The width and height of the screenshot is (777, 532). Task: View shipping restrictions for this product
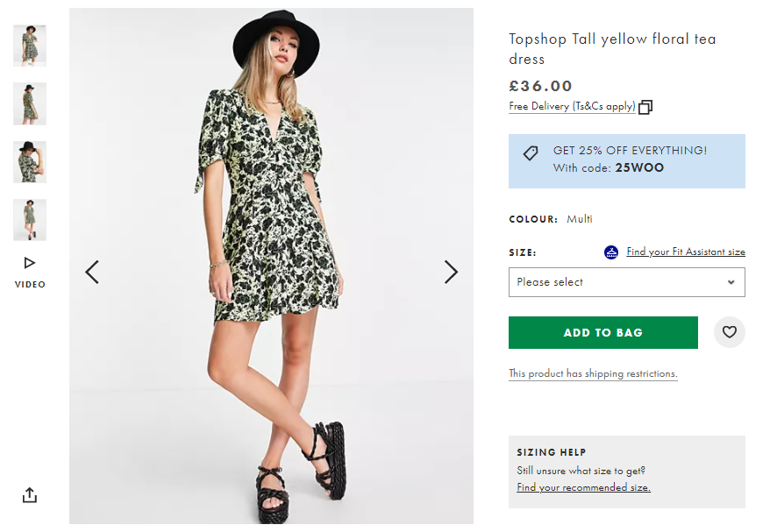595,373
